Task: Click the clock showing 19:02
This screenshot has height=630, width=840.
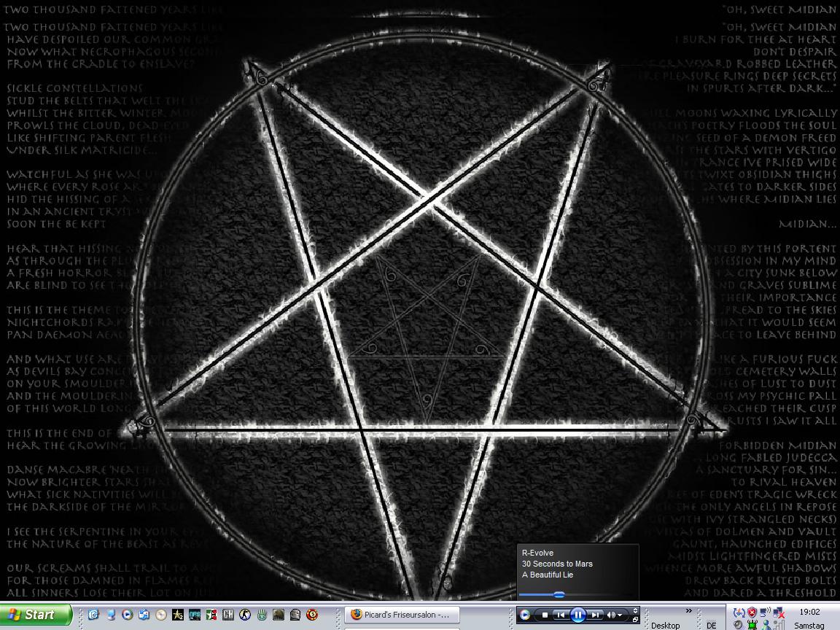Action: coord(809,612)
